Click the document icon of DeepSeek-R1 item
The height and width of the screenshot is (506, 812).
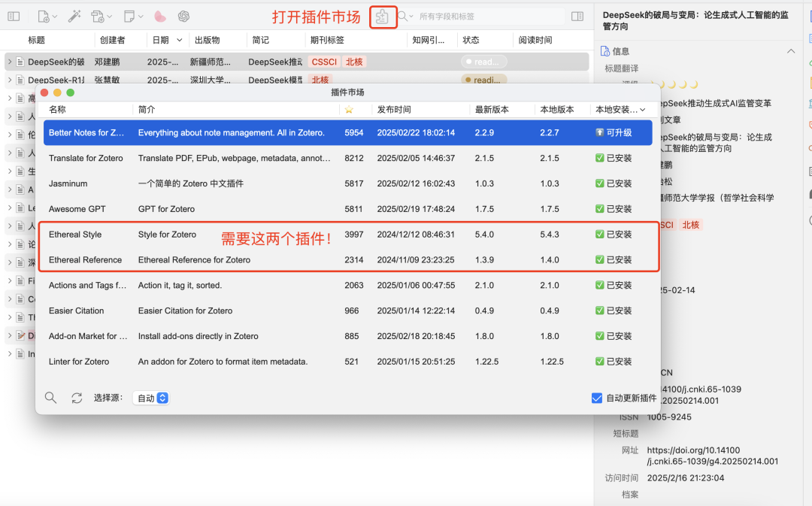point(20,80)
